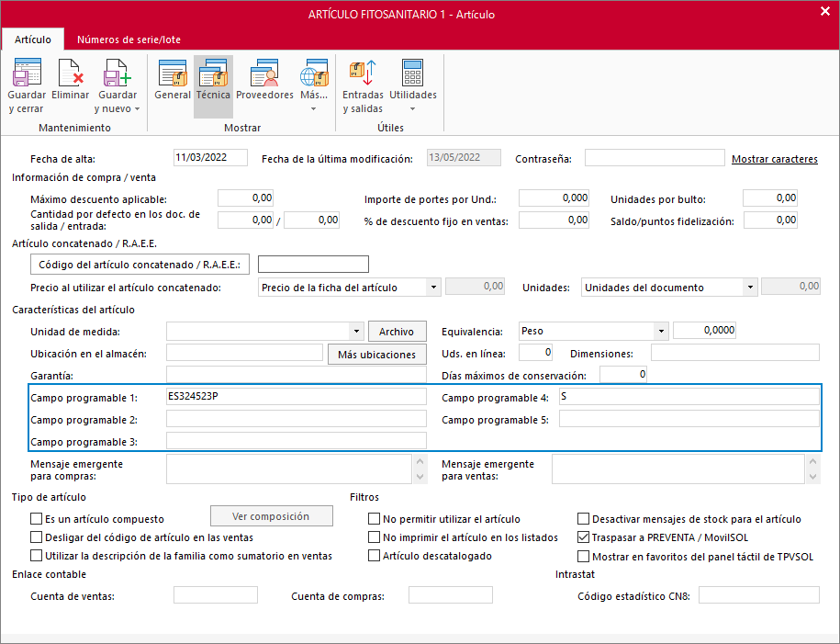
Task: Uncheck Traspasar a PREVENTA / MovilSOL
Action: tap(583, 537)
